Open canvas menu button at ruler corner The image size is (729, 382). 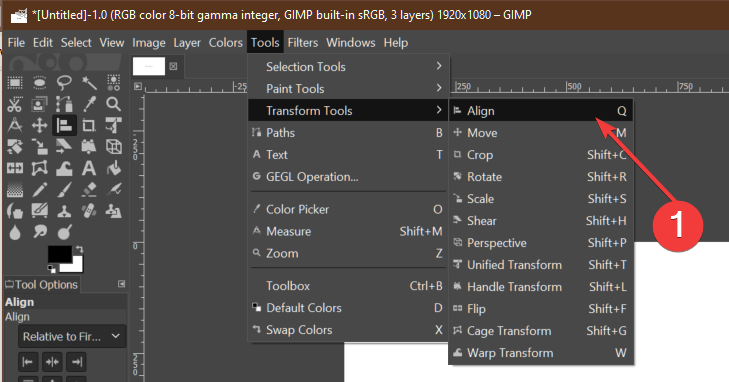tap(138, 86)
